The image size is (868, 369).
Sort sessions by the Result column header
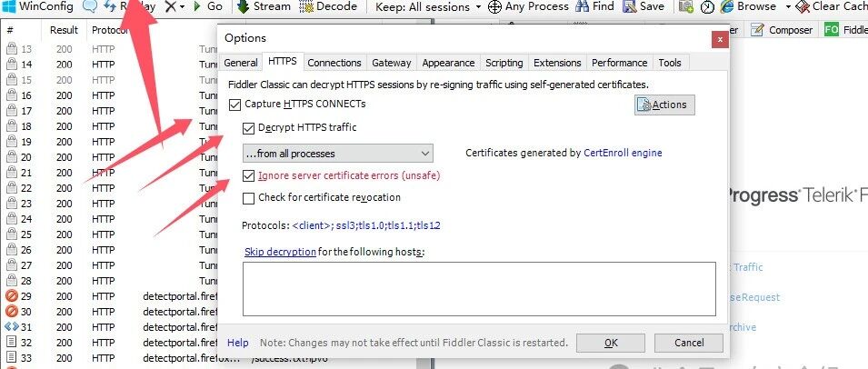[65, 30]
